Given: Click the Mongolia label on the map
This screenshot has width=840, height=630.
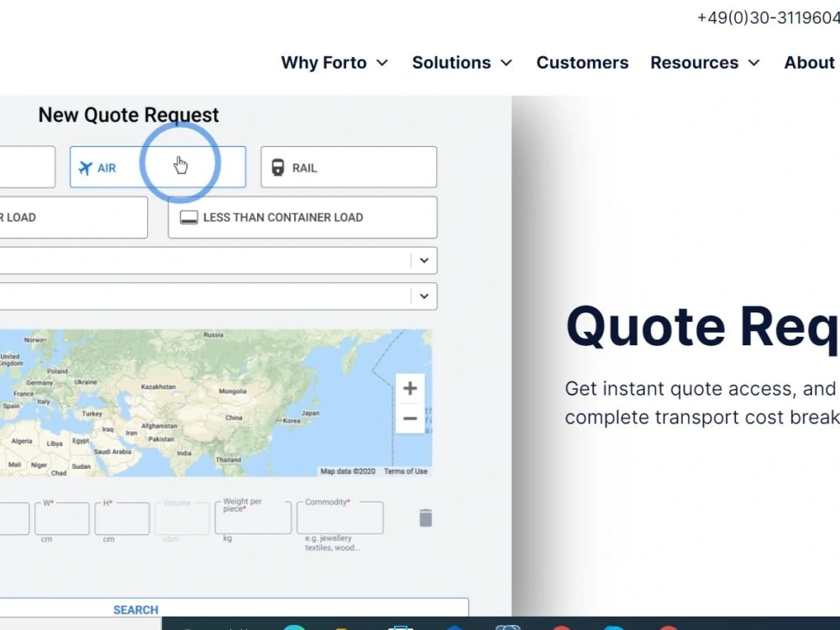Looking at the screenshot, I should tap(233, 391).
